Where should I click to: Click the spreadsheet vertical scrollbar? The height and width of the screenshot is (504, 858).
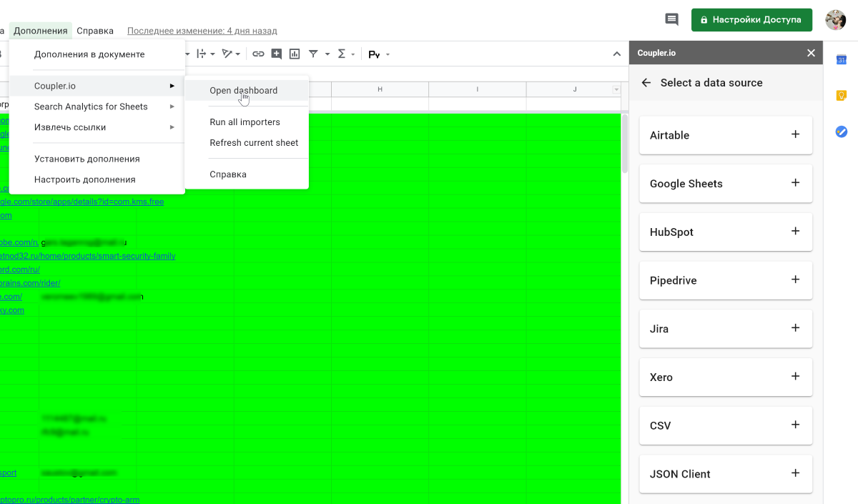pos(625,143)
